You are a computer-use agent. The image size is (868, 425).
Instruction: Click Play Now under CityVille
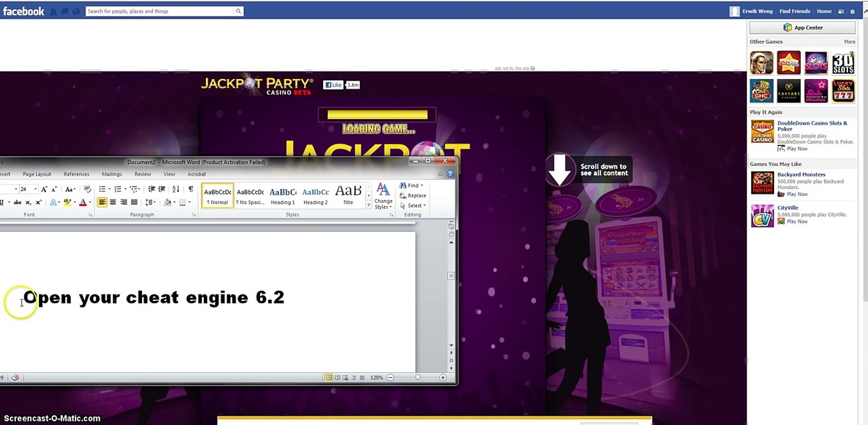[x=797, y=221]
